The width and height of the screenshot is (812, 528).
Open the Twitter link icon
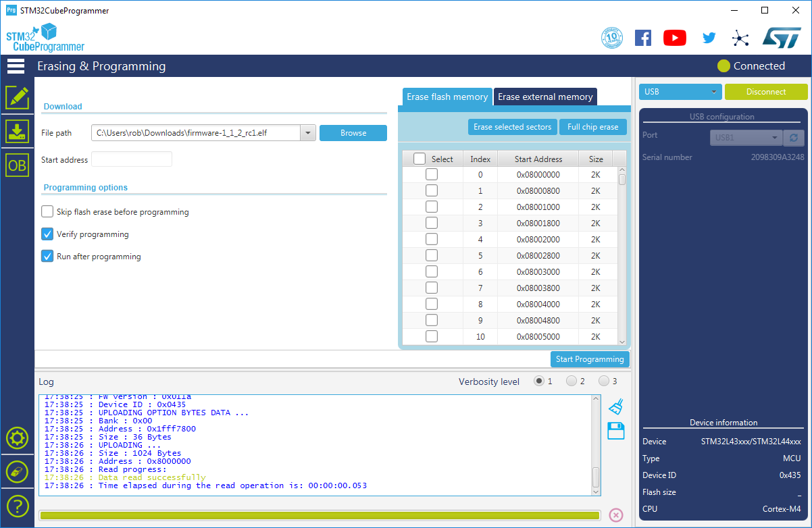[x=709, y=38]
